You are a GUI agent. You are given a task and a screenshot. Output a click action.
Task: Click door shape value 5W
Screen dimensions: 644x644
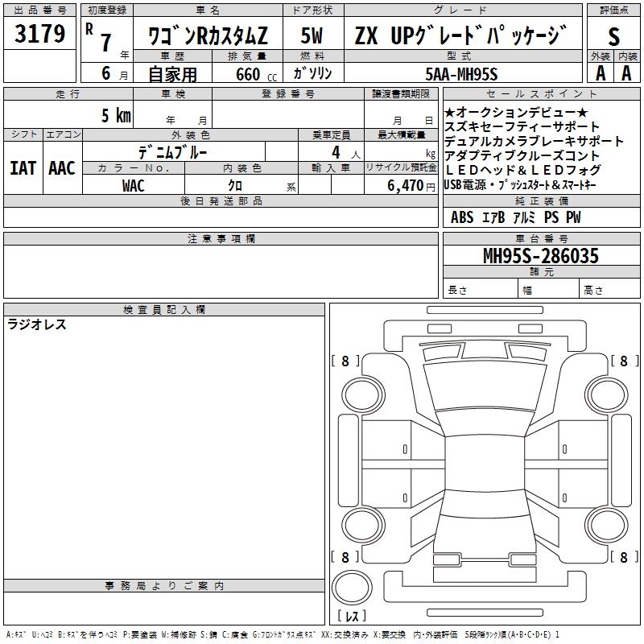point(312,35)
